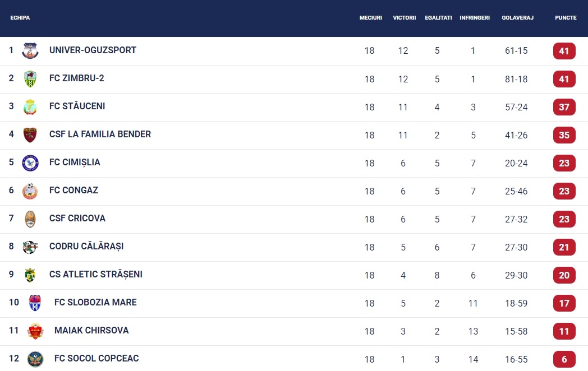Click the FC Congaz club badge

click(x=30, y=191)
